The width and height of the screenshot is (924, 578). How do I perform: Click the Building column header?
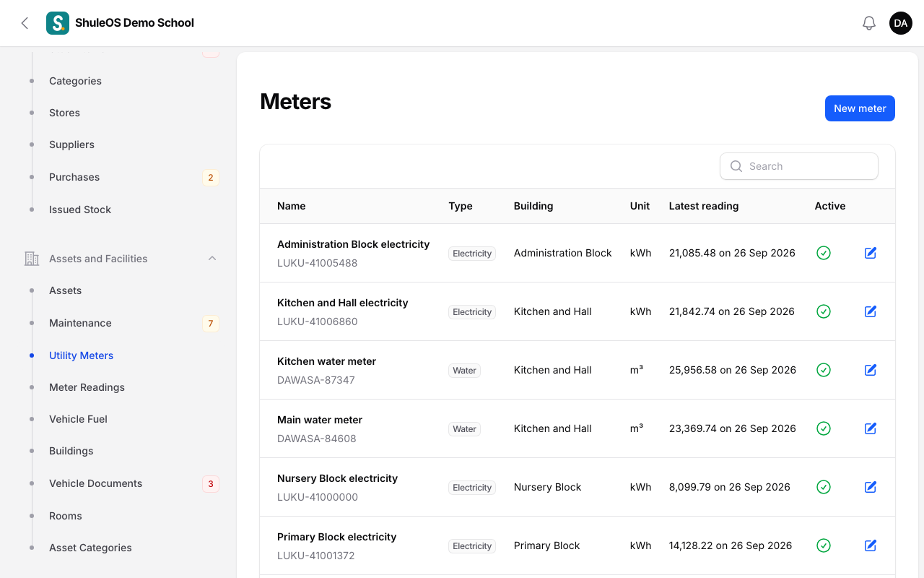[x=533, y=206]
